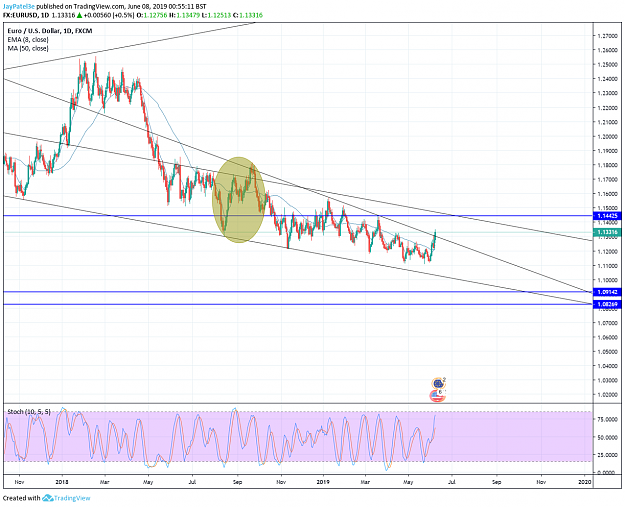Click the 1.02000 price axis label
Image resolution: width=625 pixels, height=507 pixels.
pos(607,395)
